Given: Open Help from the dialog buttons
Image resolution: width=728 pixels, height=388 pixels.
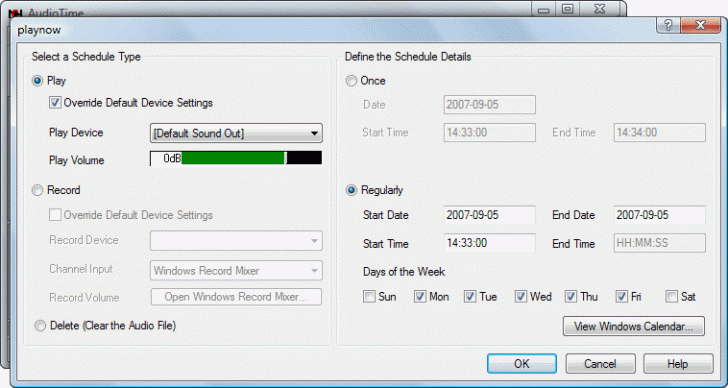Looking at the screenshot, I should coord(678,364).
